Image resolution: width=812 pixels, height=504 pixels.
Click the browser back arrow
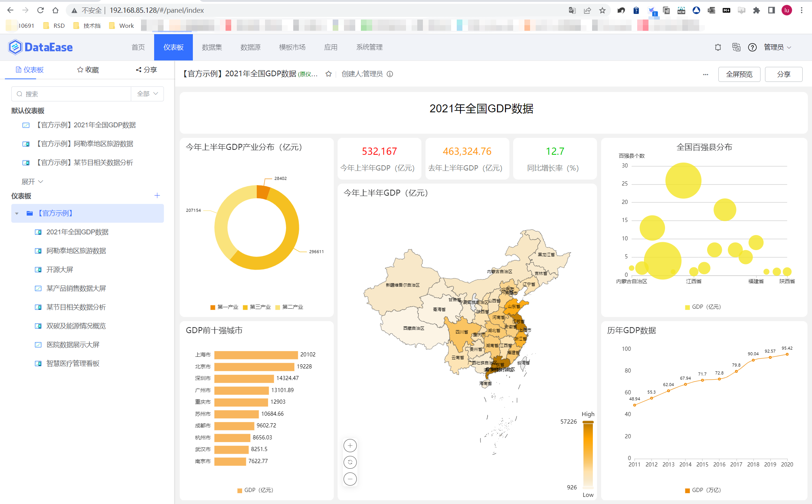click(11, 10)
